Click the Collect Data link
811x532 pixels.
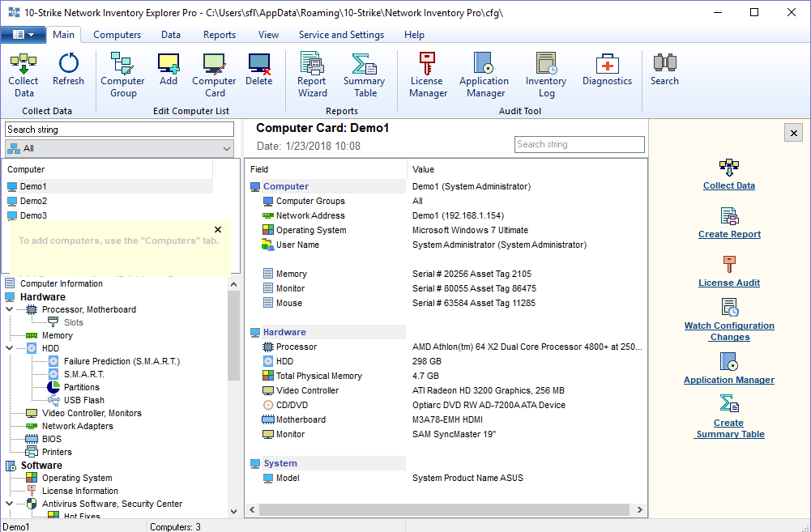[x=728, y=185]
